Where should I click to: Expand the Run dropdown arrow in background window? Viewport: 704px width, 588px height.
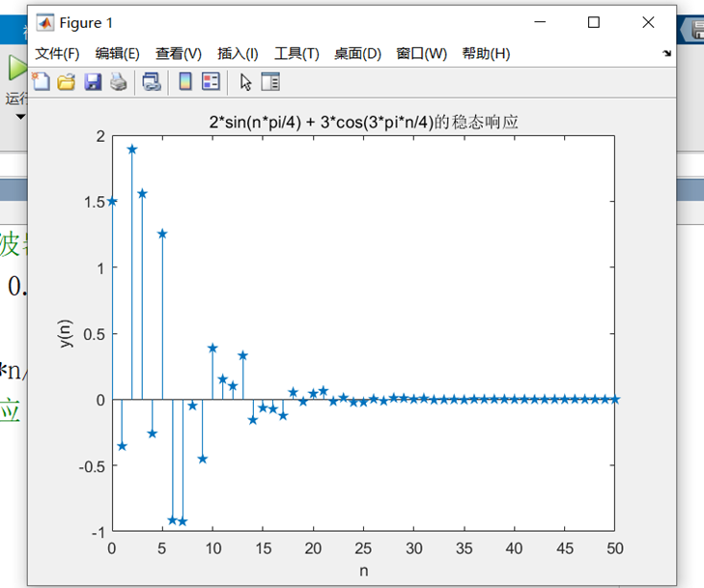click(20, 117)
